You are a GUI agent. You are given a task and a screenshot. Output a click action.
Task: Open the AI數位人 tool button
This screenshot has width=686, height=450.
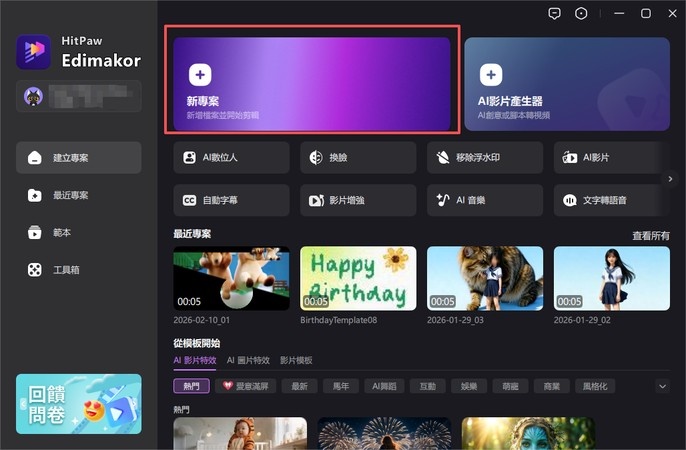pyautogui.click(x=231, y=157)
